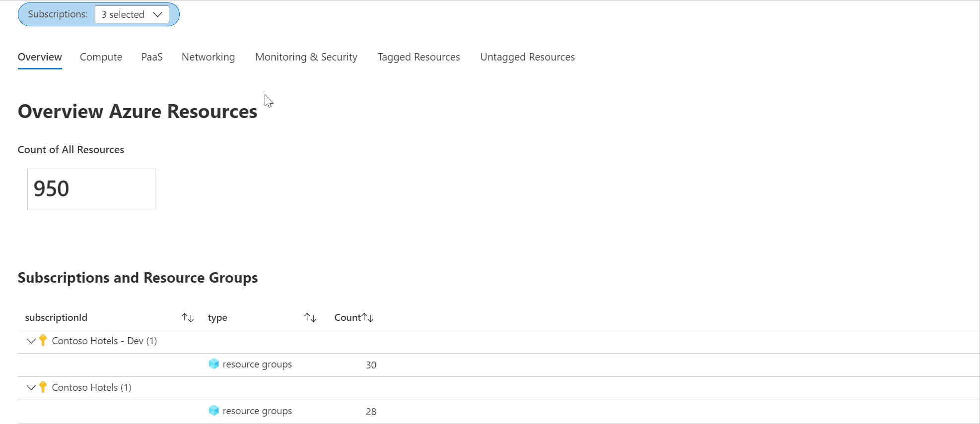Select the Overview tab
Image resolution: width=980 pixels, height=424 pixels.
40,57
